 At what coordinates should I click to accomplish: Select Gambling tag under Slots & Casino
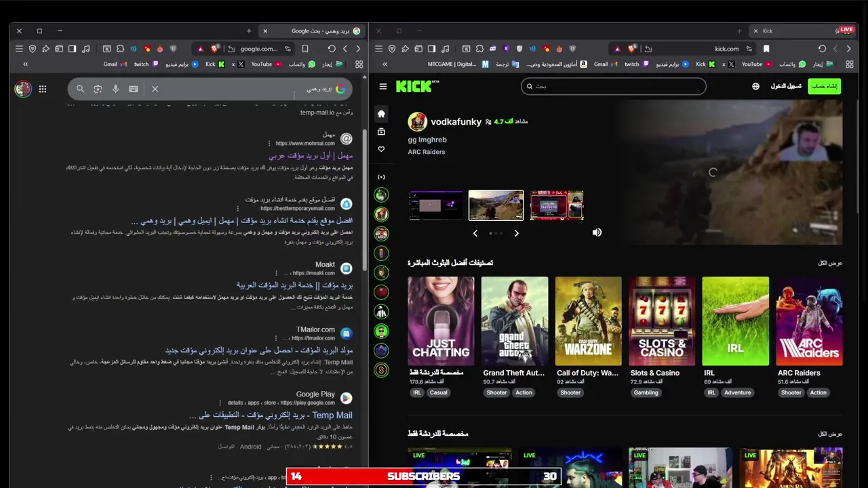[646, 392]
